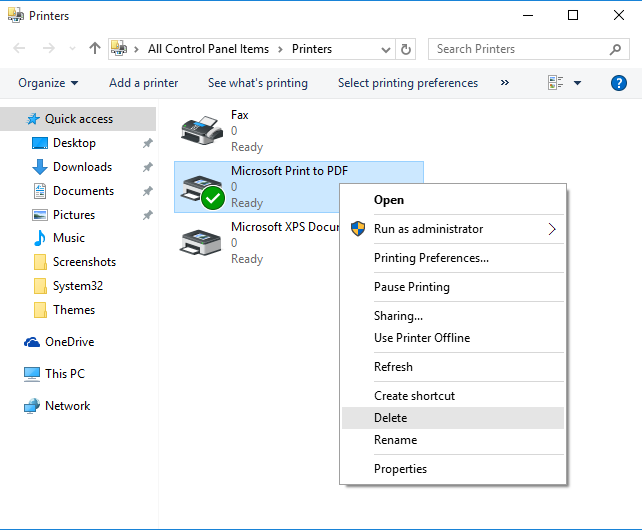Go up one folder level

tap(95, 49)
